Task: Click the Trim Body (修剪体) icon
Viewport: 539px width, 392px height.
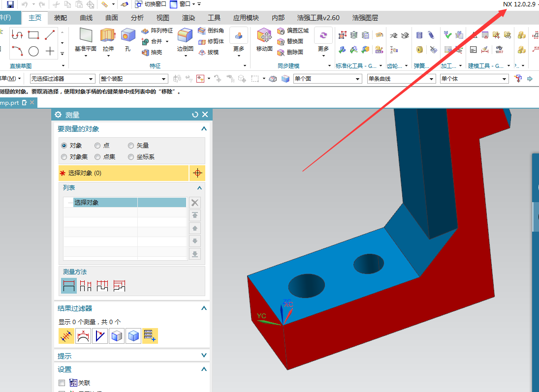Action: click(x=202, y=42)
